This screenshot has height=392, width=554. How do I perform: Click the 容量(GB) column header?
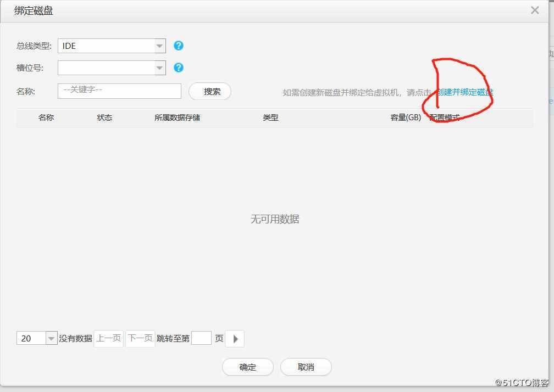tap(406, 117)
